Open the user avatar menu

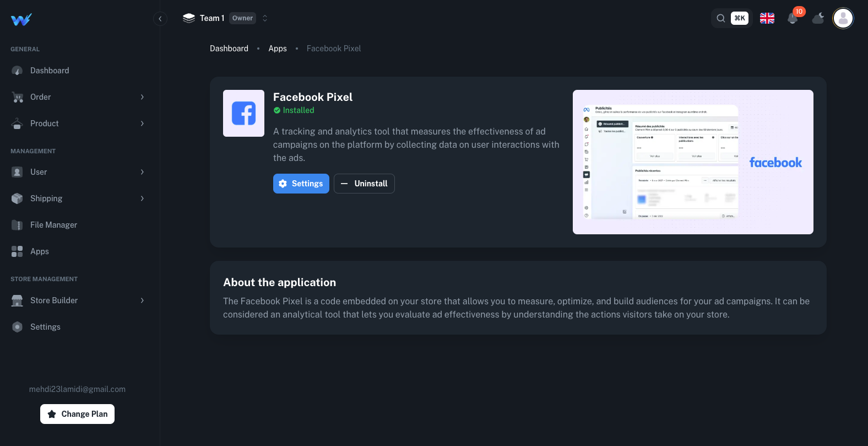point(843,18)
